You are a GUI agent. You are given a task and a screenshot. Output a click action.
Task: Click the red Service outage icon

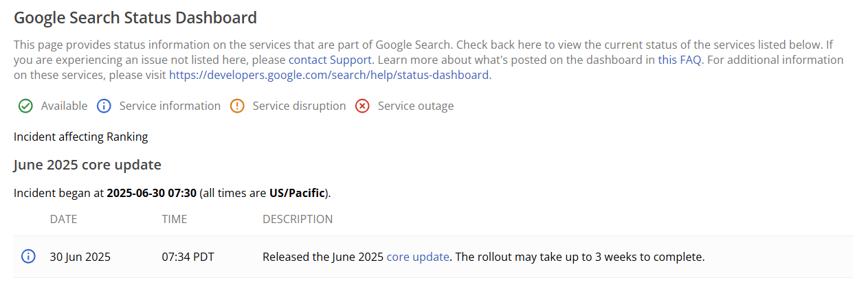(362, 106)
